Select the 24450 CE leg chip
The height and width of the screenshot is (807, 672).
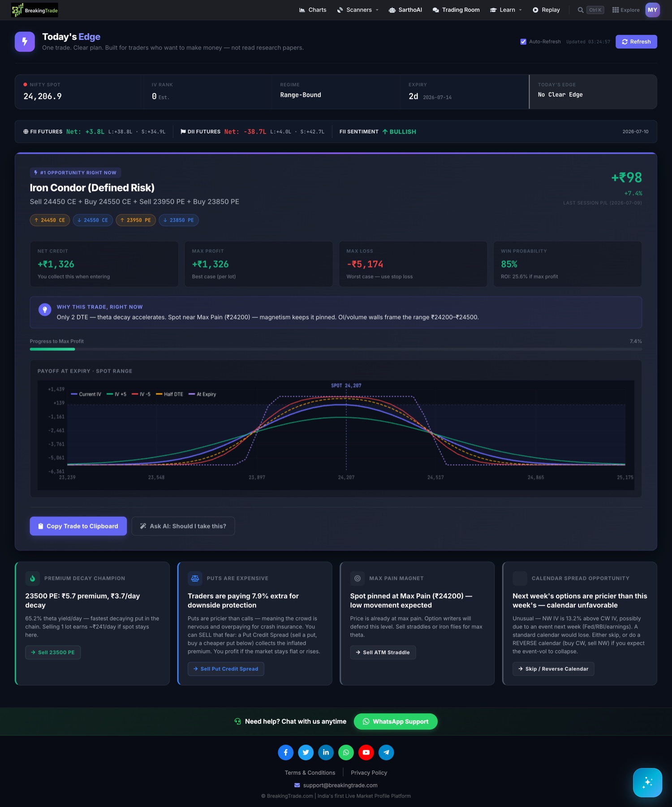pyautogui.click(x=50, y=220)
